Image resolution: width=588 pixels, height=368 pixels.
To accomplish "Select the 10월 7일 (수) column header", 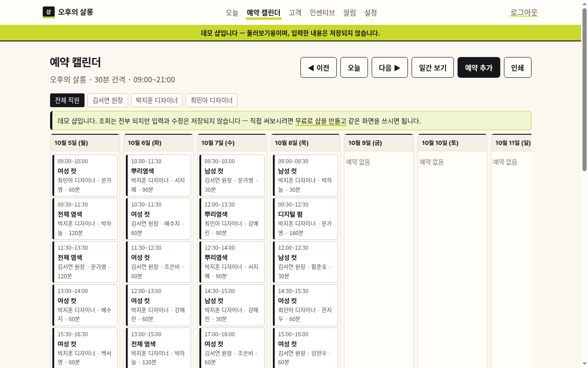I will tap(232, 143).
